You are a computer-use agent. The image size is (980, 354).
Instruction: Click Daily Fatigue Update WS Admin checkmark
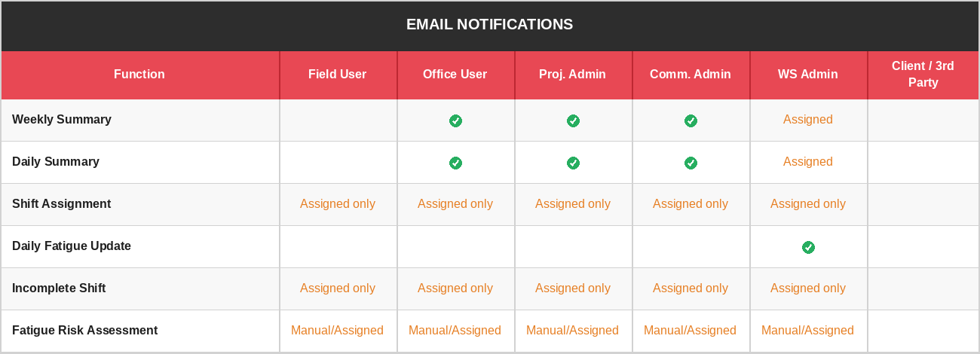point(808,247)
